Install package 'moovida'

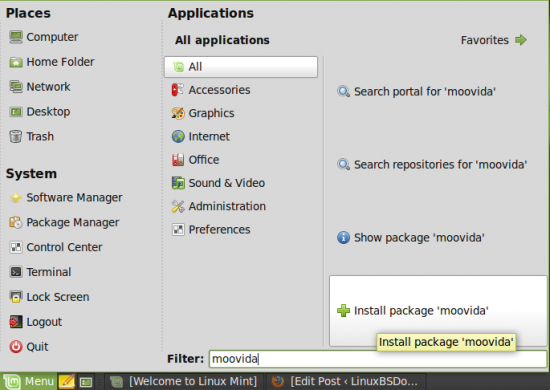click(x=438, y=311)
